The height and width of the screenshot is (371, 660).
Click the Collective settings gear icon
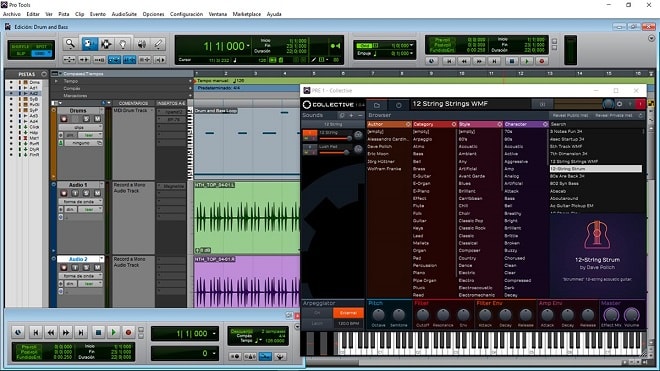pyautogui.click(x=620, y=104)
